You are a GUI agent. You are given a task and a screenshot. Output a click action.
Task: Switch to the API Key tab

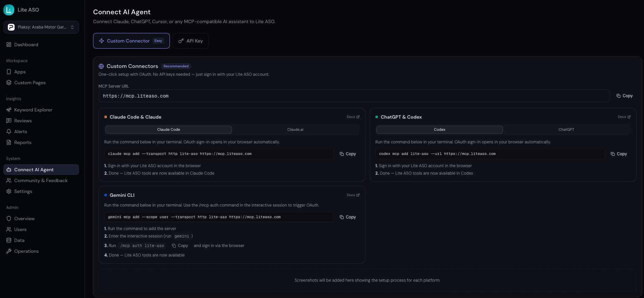click(191, 41)
